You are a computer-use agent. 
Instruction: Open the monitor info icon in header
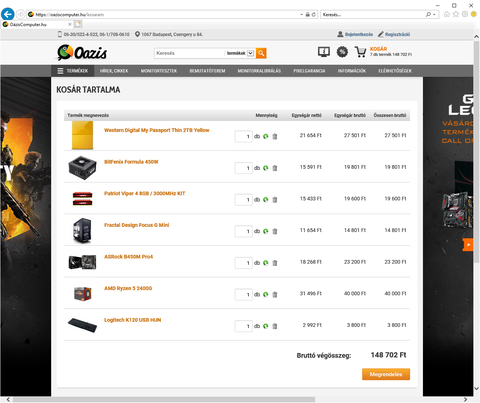[324, 52]
